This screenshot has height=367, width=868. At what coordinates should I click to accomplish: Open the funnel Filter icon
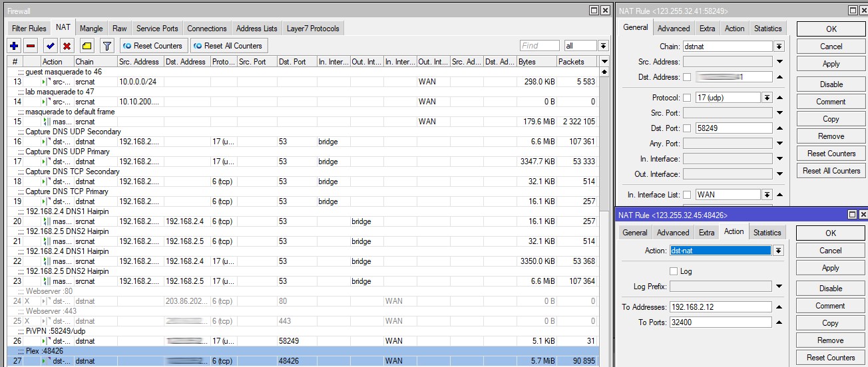(x=107, y=46)
